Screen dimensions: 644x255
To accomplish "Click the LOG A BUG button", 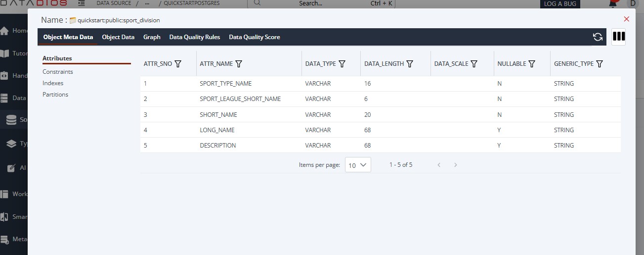I will 559,4.
